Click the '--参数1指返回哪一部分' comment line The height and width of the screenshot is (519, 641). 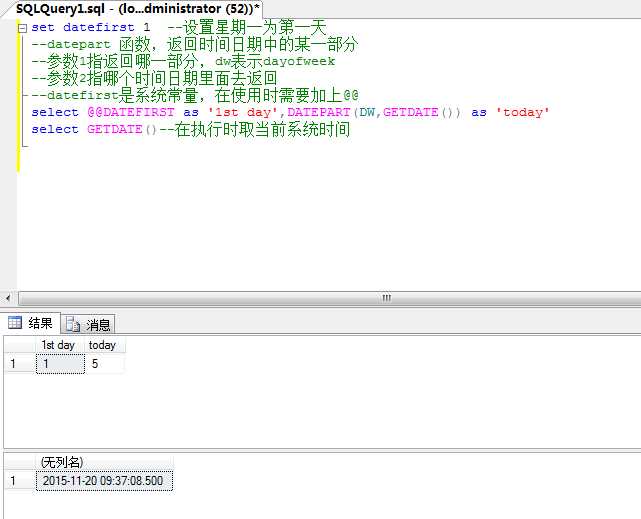(183, 61)
